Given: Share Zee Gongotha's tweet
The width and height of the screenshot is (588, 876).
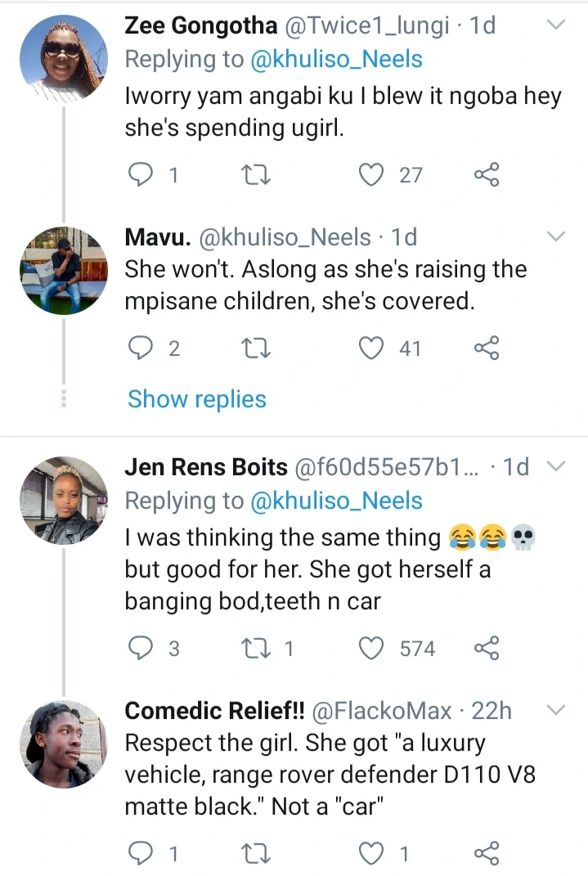Looking at the screenshot, I should pos(486,174).
